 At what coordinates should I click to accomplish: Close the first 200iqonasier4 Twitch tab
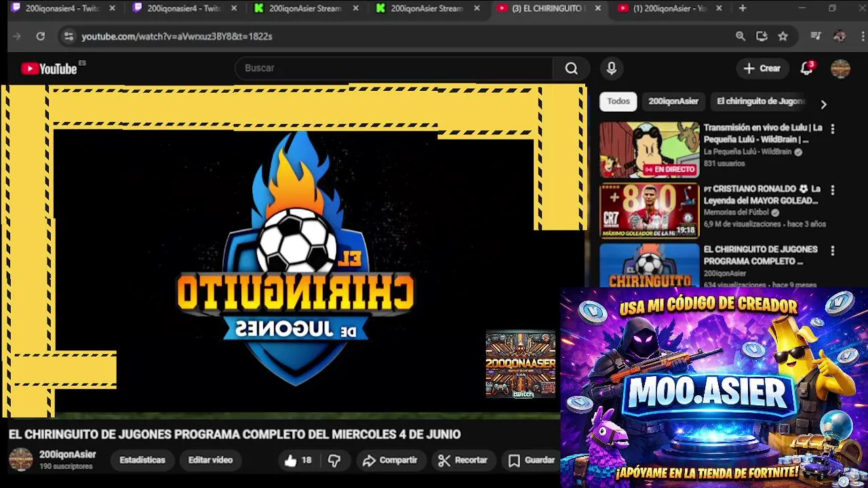coord(112,8)
